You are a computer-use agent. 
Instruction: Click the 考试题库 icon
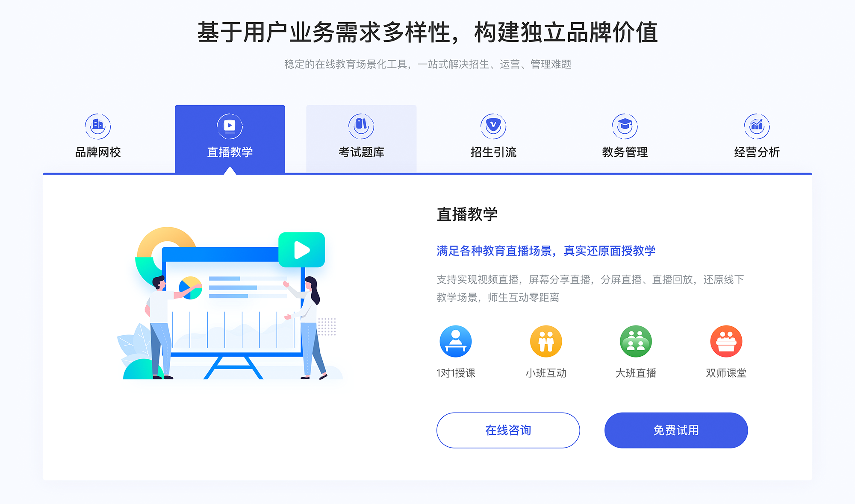point(361,120)
